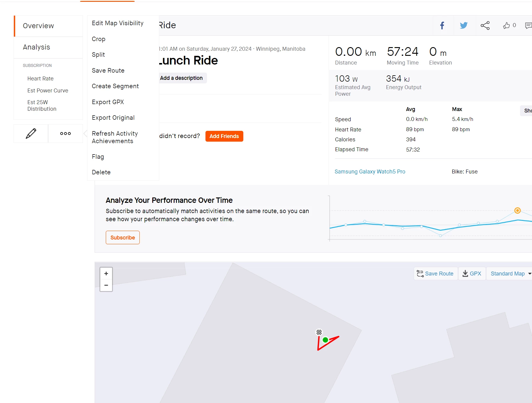
Task: Choose Split from the actions menu
Action: 98,55
